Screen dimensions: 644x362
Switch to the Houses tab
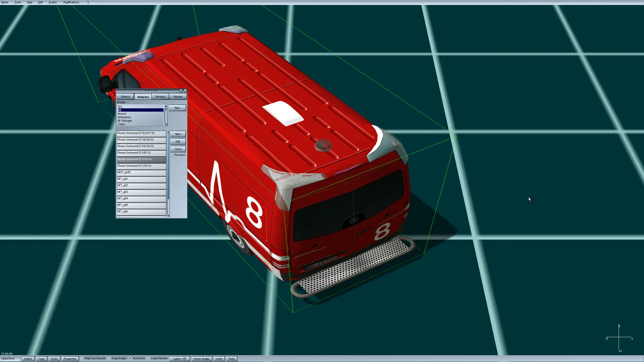point(178,97)
